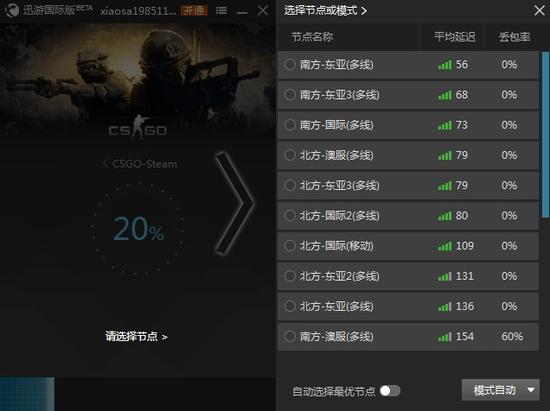Close the node selection panel
This screenshot has height=411, width=550.
pyautogui.click(x=539, y=11)
